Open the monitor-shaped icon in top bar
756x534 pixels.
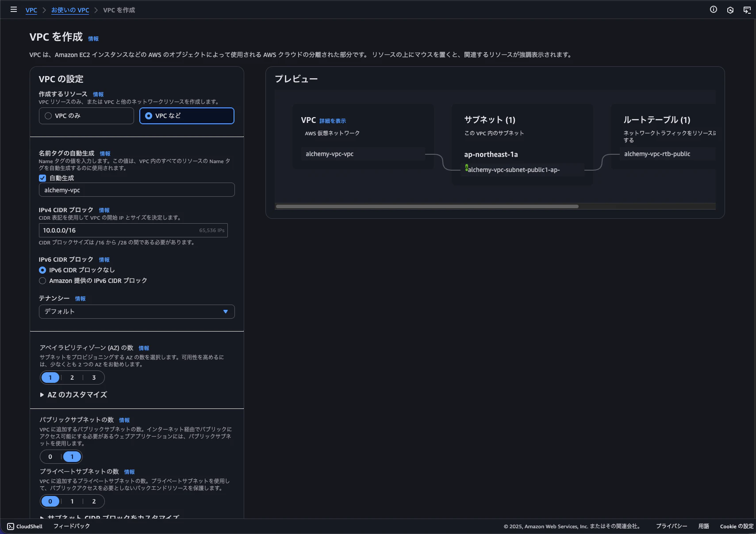(x=747, y=10)
